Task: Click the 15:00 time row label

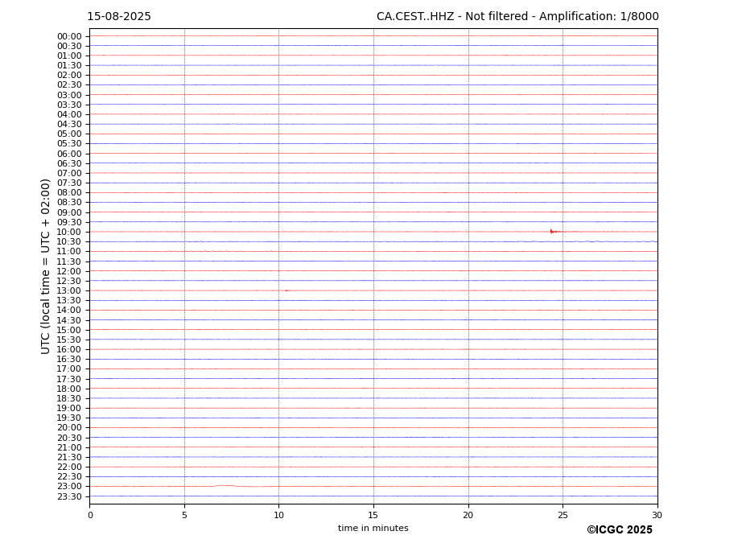Action: (x=69, y=330)
